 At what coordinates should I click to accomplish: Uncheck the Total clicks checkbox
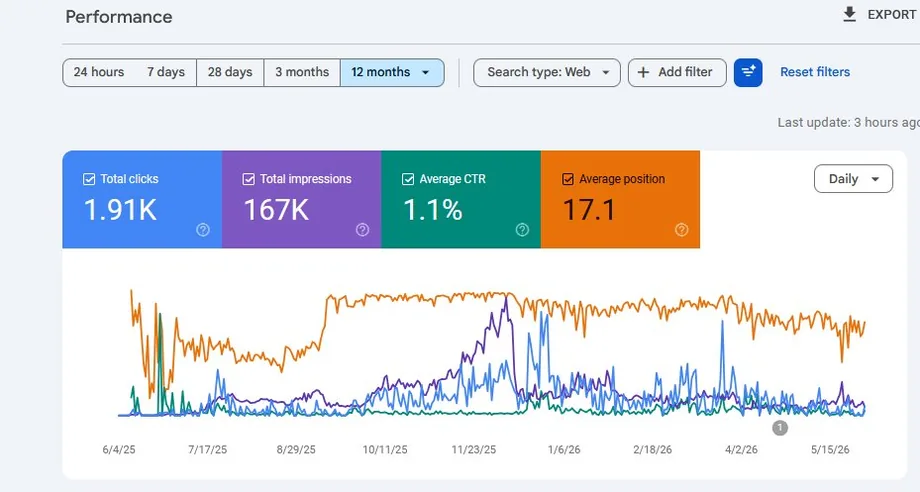(x=89, y=179)
